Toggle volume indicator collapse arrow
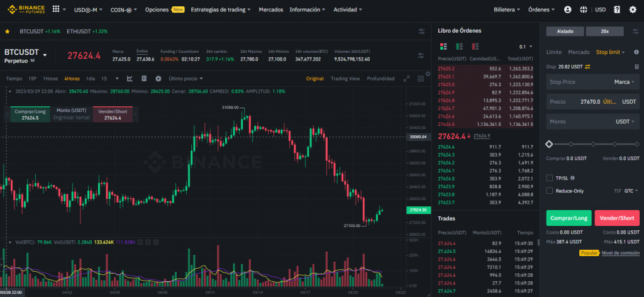644x297 pixels. [x=10, y=242]
